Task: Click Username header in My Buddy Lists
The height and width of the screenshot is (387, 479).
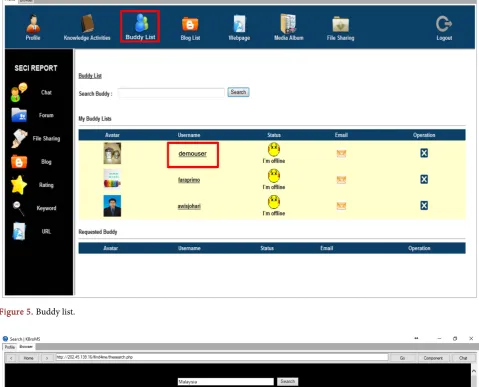Action: [189, 135]
